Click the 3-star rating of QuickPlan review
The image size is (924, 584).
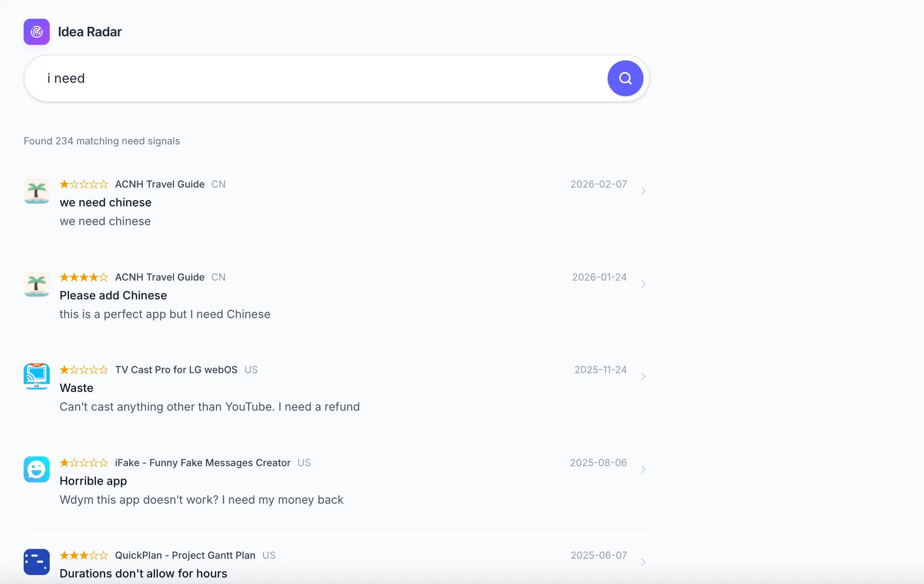click(84, 555)
